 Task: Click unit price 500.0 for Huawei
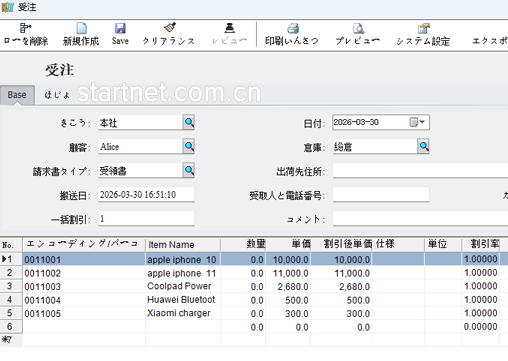[288, 300]
